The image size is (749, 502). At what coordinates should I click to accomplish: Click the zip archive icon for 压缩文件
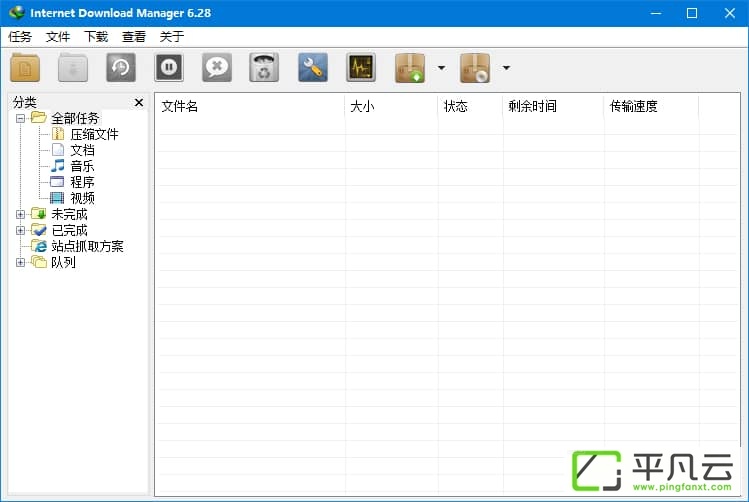[x=58, y=134]
